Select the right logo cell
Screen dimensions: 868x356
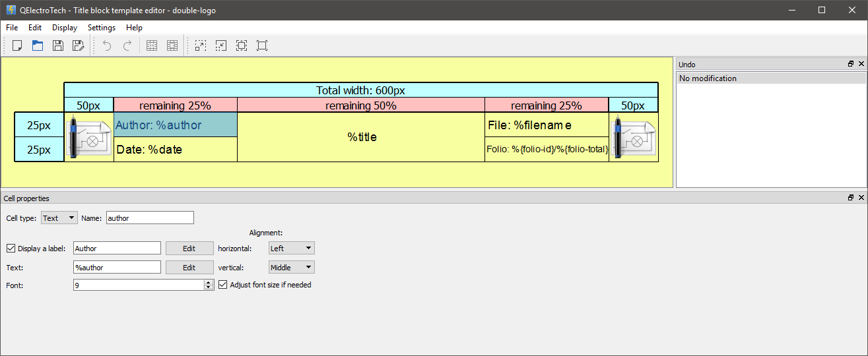click(x=634, y=137)
